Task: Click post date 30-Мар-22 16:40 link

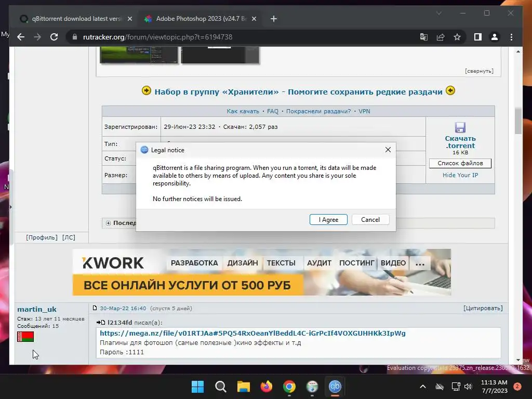Action: click(123, 309)
